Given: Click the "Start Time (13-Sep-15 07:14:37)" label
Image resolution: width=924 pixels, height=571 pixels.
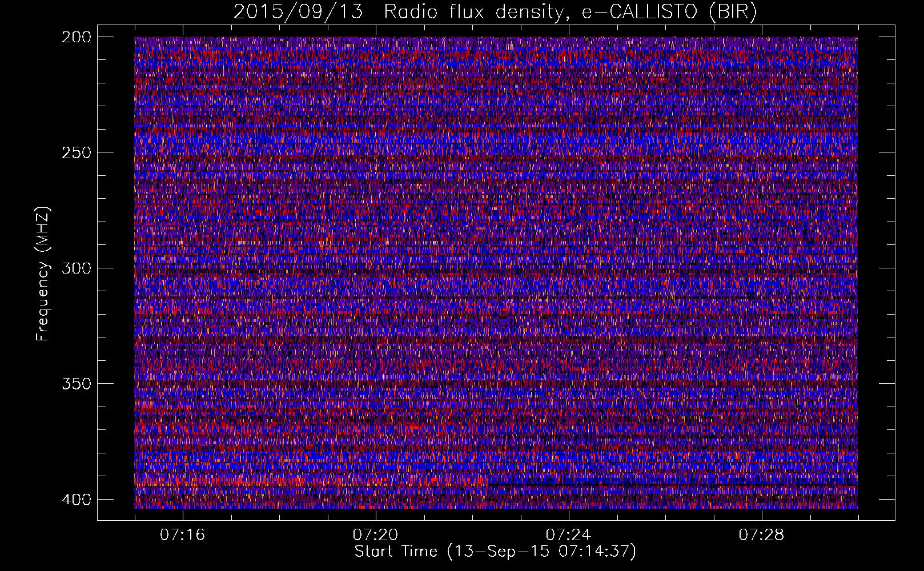Looking at the screenshot, I should [495, 552].
